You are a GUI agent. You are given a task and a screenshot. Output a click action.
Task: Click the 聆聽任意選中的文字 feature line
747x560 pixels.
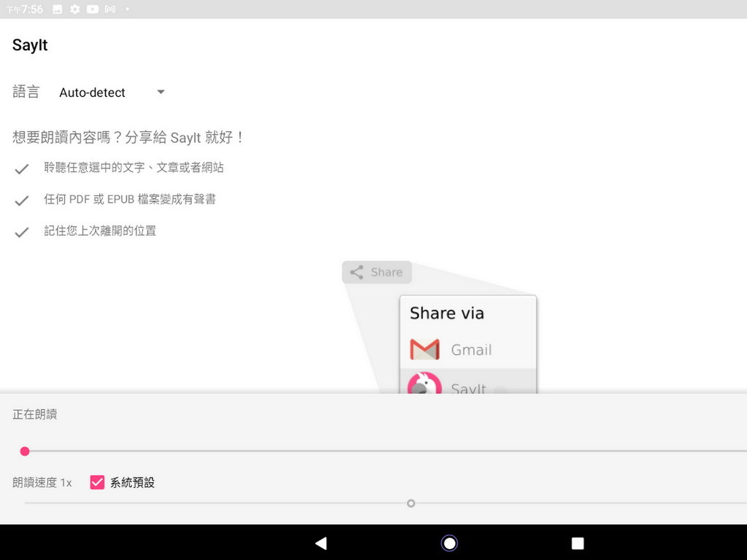134,168
